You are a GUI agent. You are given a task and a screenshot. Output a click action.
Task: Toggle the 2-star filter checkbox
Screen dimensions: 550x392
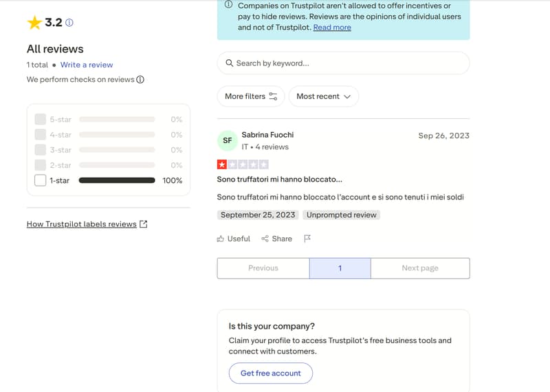tap(41, 165)
